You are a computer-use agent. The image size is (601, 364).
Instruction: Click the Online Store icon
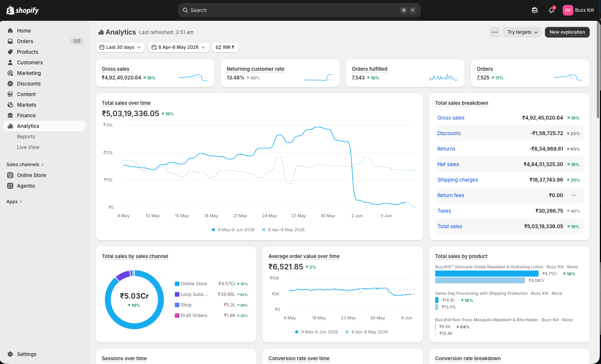(x=10, y=175)
